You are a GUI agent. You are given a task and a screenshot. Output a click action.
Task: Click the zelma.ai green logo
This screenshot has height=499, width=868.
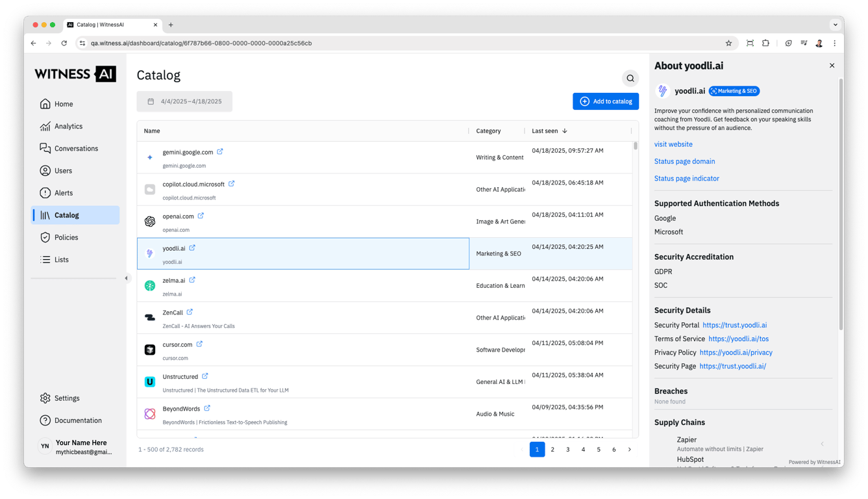pos(150,286)
